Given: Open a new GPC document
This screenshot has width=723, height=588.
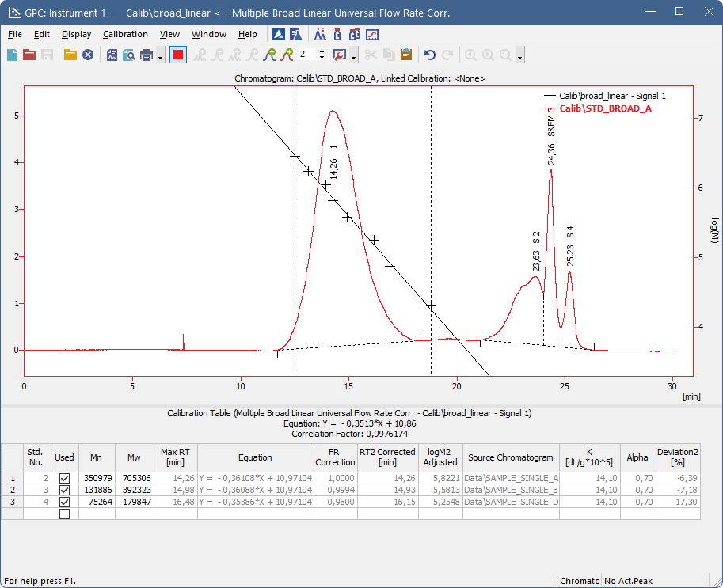Looking at the screenshot, I should coord(12,55).
